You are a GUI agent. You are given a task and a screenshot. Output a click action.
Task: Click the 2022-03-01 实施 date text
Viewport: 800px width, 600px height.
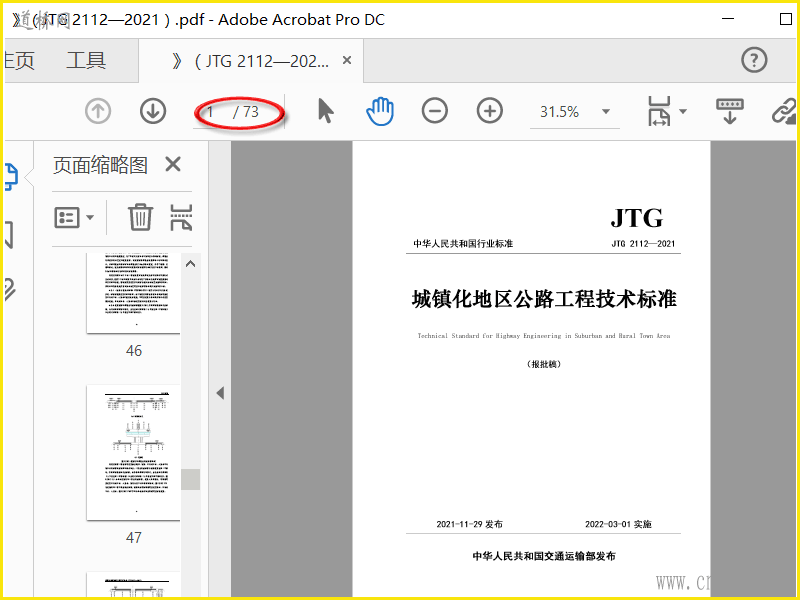[x=618, y=524]
